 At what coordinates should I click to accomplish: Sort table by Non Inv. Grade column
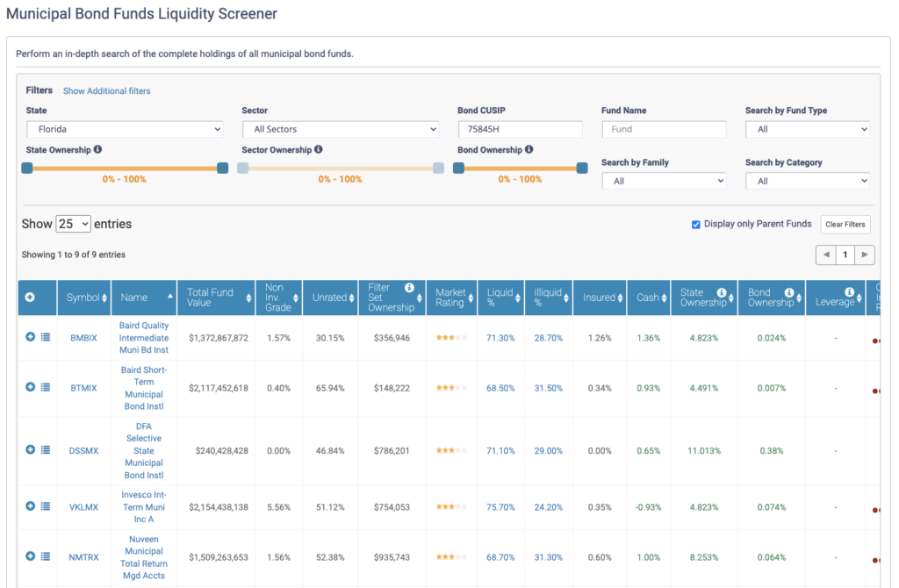[x=279, y=298]
